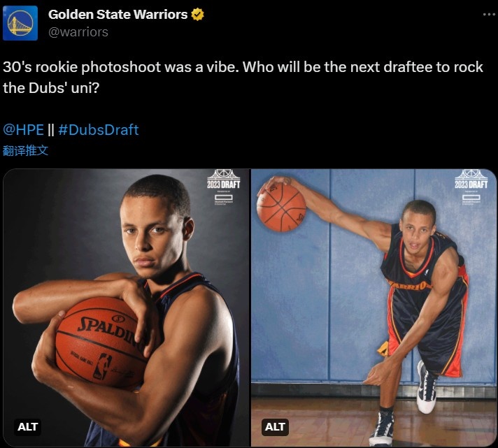
Task: Click the HPE logo on left photo
Action: [x=223, y=199]
